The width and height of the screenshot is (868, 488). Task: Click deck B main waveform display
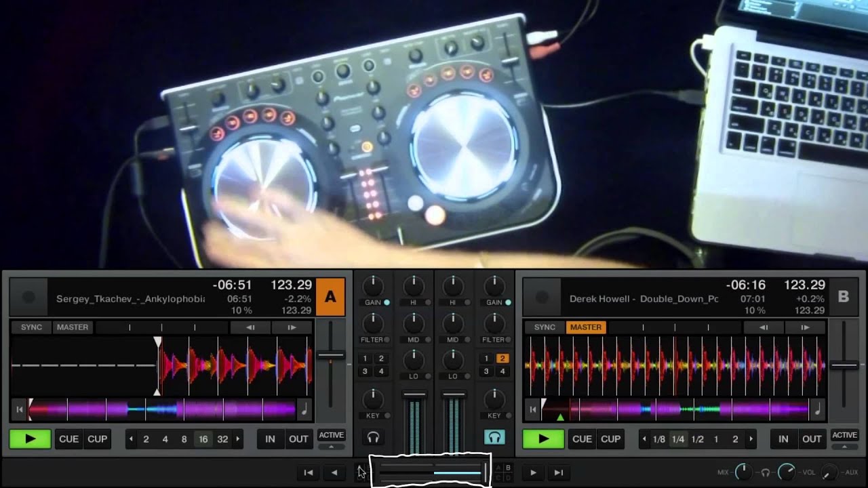[675, 365]
